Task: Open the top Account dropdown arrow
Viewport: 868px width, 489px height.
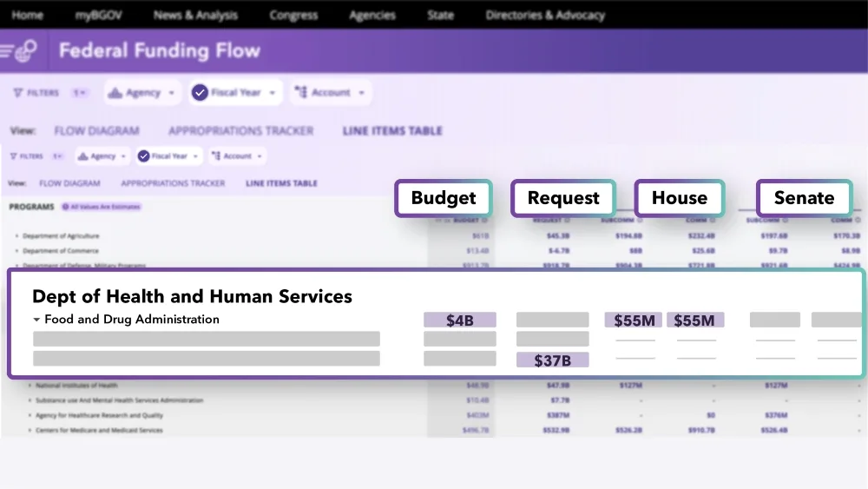Action: click(361, 93)
